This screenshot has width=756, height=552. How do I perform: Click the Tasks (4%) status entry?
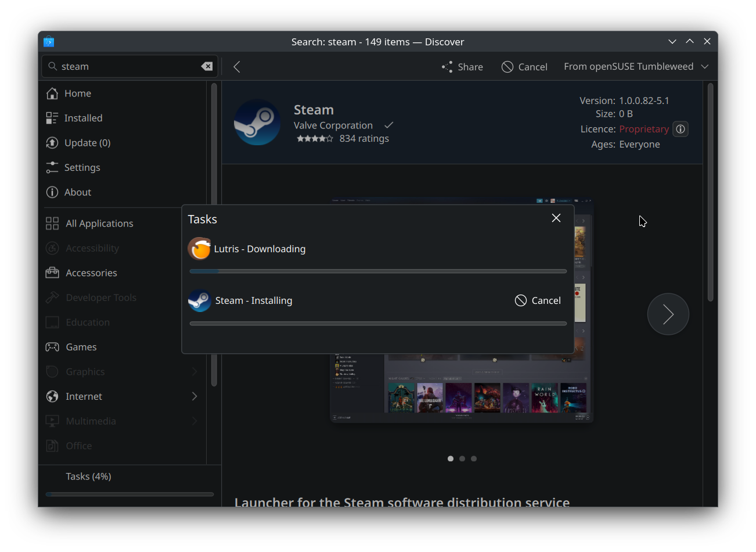tap(88, 476)
